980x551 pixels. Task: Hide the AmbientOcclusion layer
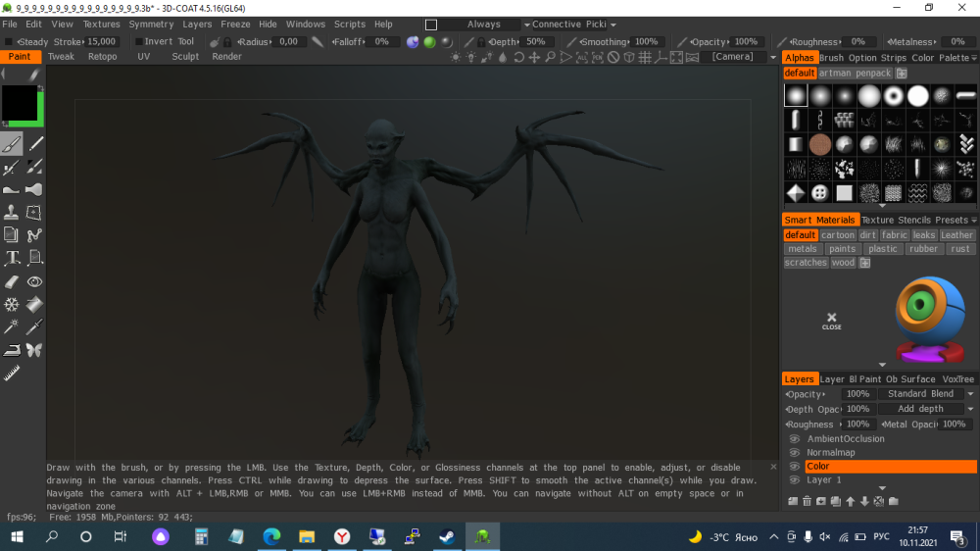coord(795,438)
